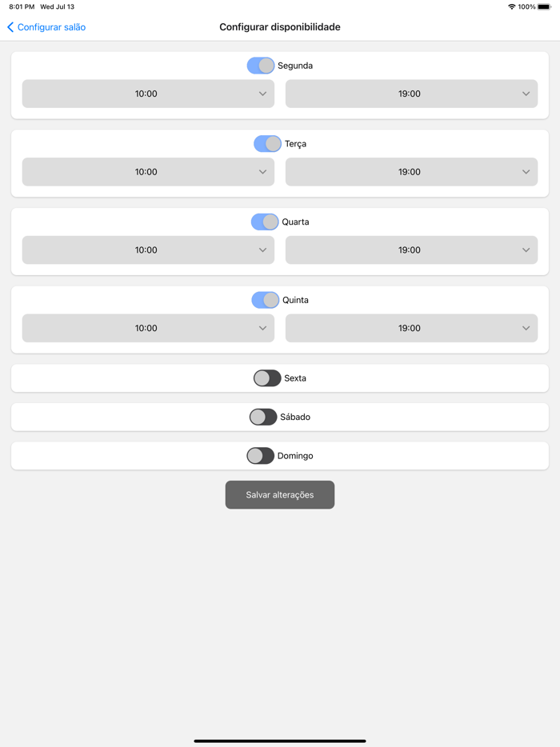Open Segunda start time dropdown
560x747 pixels.
pos(148,94)
